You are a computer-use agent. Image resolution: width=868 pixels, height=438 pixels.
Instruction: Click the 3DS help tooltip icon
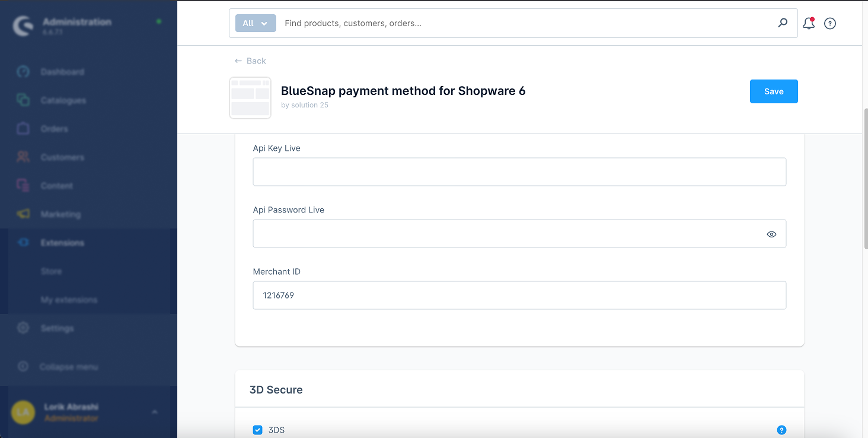(781, 430)
